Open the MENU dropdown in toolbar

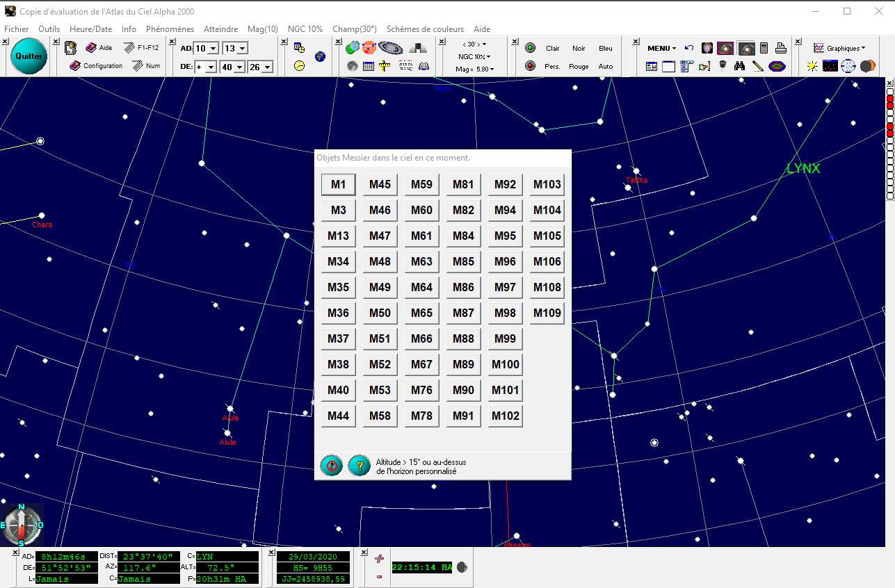pos(661,49)
